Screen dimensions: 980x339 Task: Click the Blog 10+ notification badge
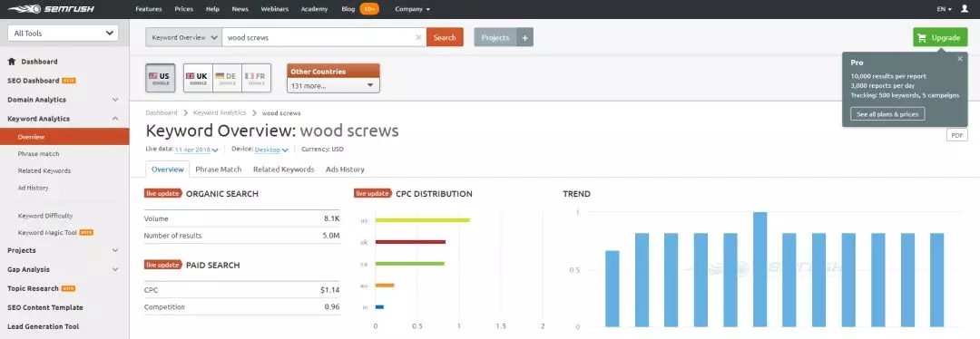coord(369,9)
